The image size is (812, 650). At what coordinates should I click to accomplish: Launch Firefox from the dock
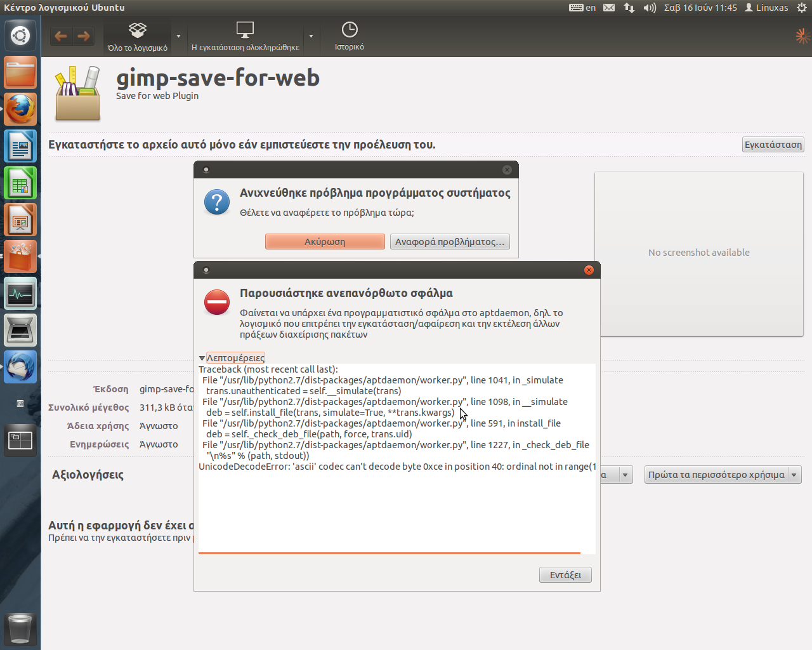tap(20, 109)
